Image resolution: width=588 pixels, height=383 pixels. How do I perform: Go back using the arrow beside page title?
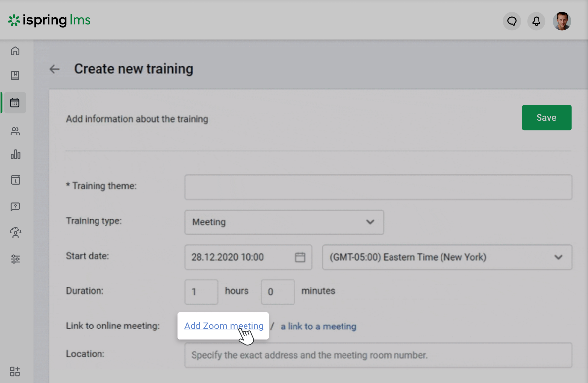(x=54, y=69)
